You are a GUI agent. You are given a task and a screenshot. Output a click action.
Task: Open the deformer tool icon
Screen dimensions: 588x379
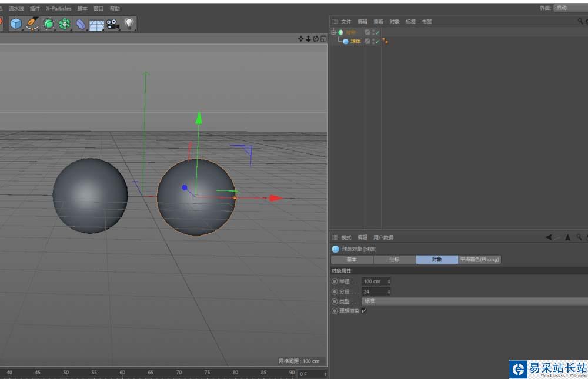[x=81, y=24]
